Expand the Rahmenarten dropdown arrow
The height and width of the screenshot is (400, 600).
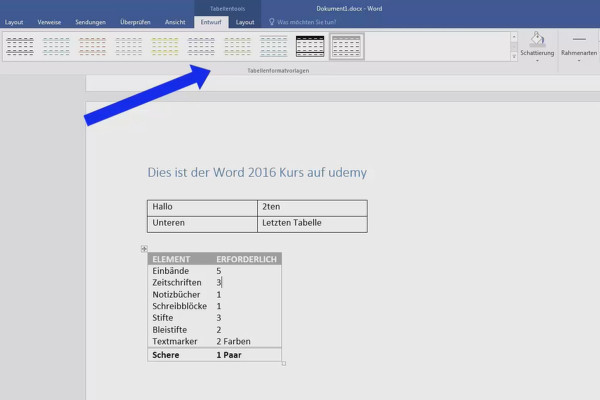coord(579,61)
